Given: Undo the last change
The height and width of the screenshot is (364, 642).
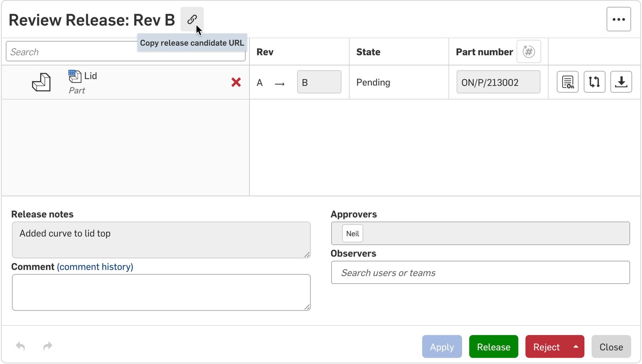Looking at the screenshot, I should tap(20, 346).
